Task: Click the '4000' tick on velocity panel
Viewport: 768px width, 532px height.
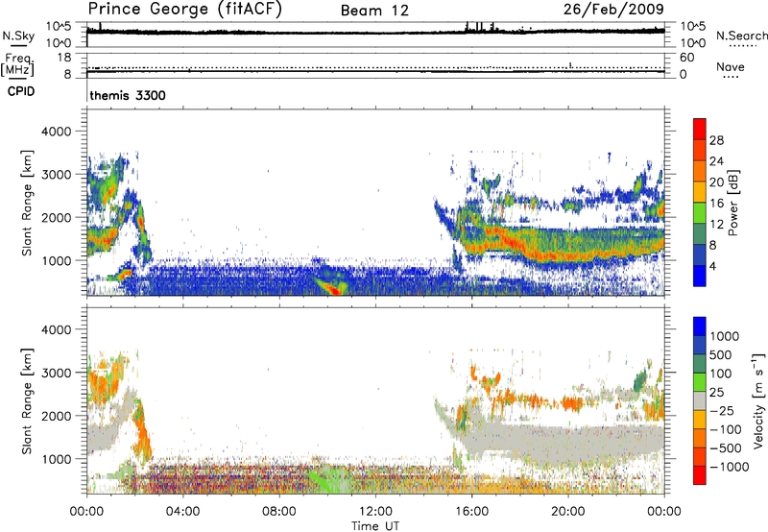Action: coord(56,329)
